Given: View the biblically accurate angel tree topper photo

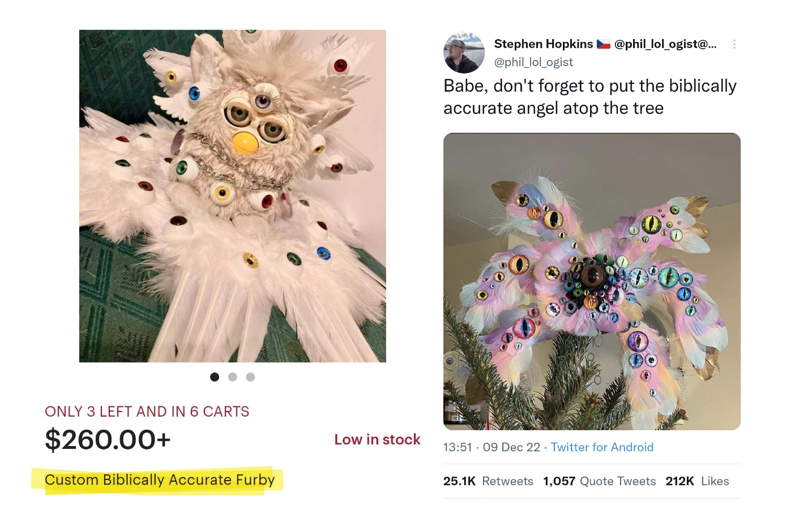Looking at the screenshot, I should click(x=592, y=280).
